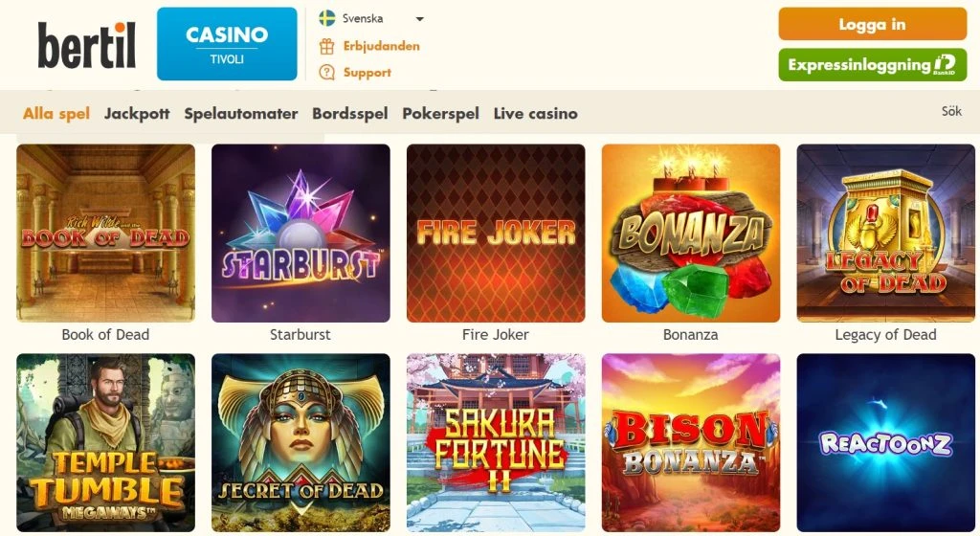Select the Spelautomater category

click(x=240, y=114)
